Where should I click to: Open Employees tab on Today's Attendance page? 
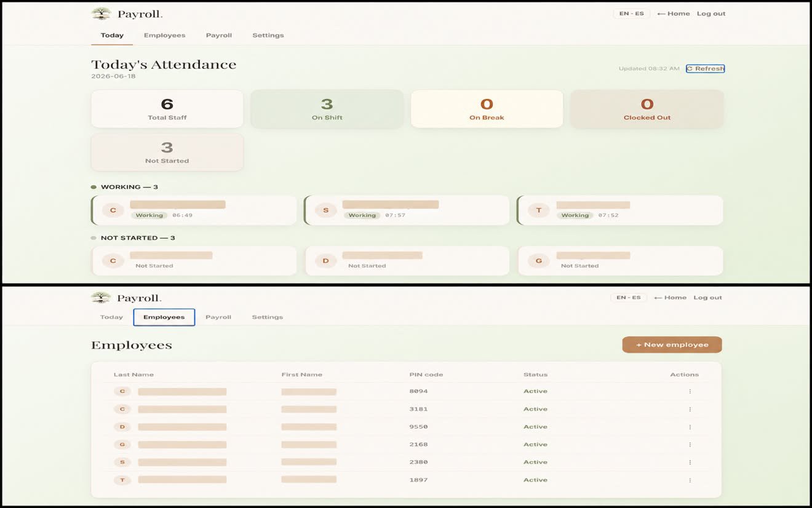(x=164, y=35)
